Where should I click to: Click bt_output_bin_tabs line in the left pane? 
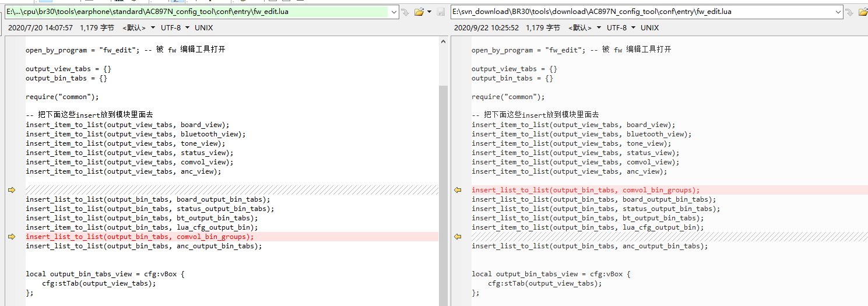click(142, 218)
